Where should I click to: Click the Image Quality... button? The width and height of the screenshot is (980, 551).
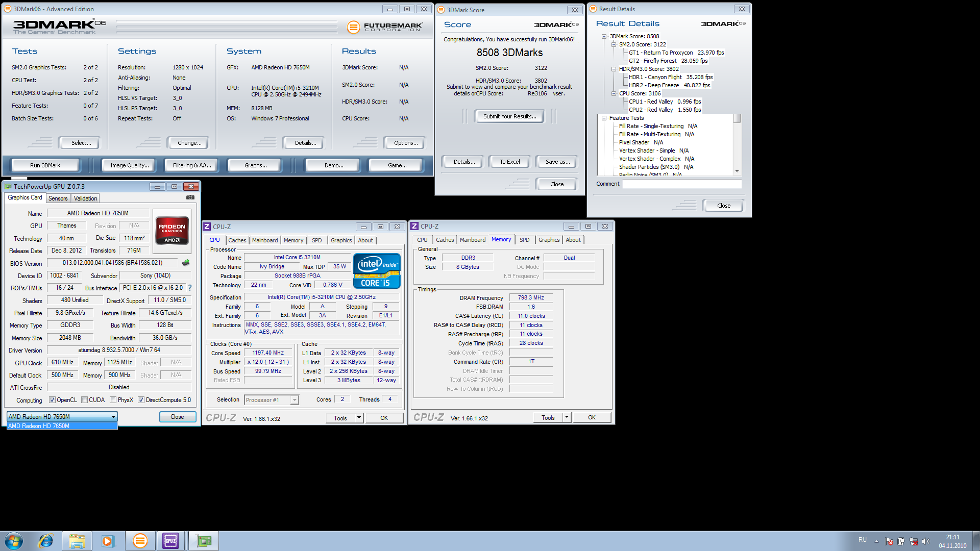click(130, 165)
